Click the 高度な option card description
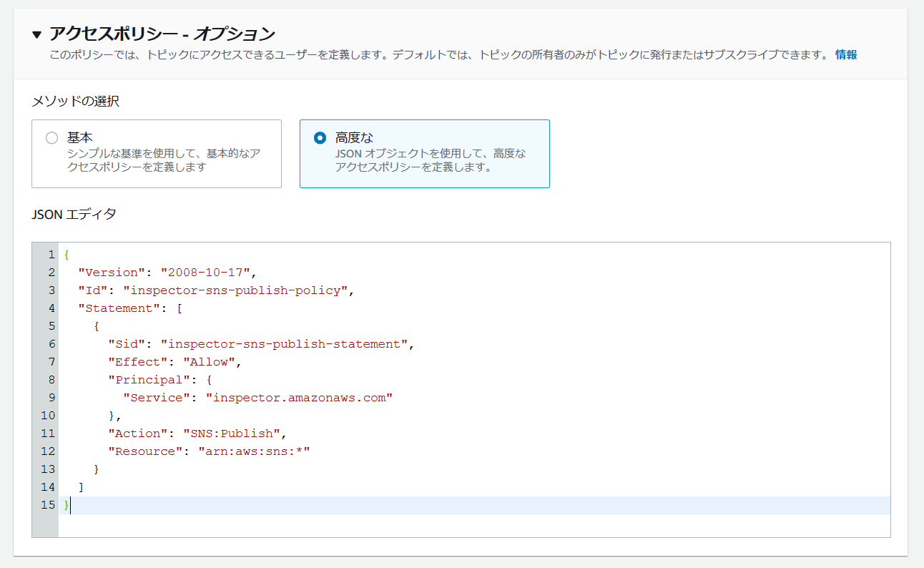The height and width of the screenshot is (568, 924). point(431,160)
